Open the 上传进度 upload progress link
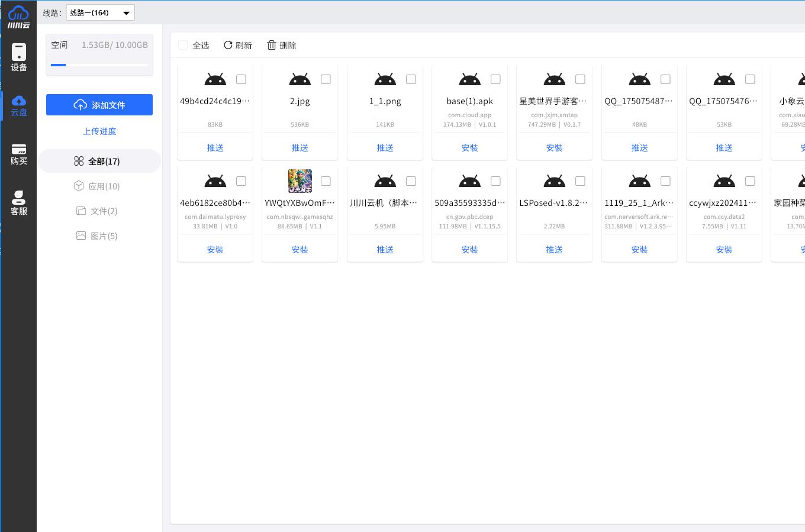This screenshot has width=805, height=532. (99, 131)
